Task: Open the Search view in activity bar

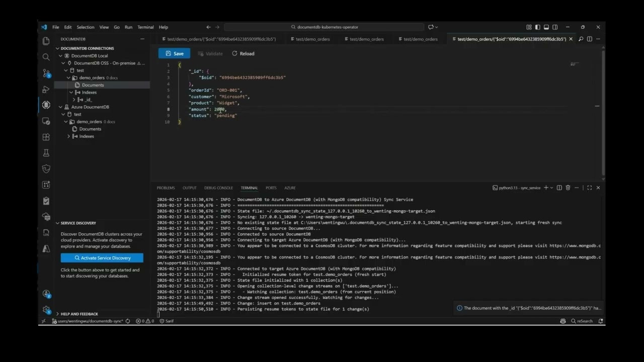Action: point(46,57)
